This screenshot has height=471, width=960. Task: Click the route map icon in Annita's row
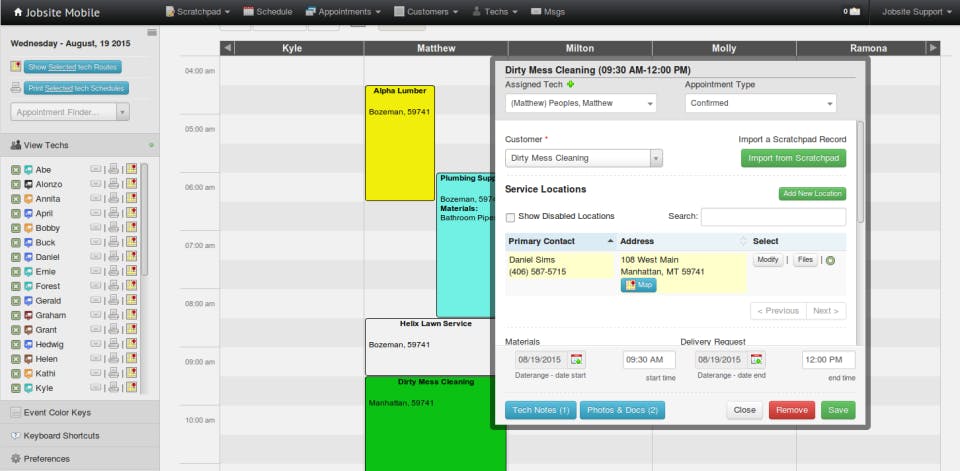click(131, 198)
